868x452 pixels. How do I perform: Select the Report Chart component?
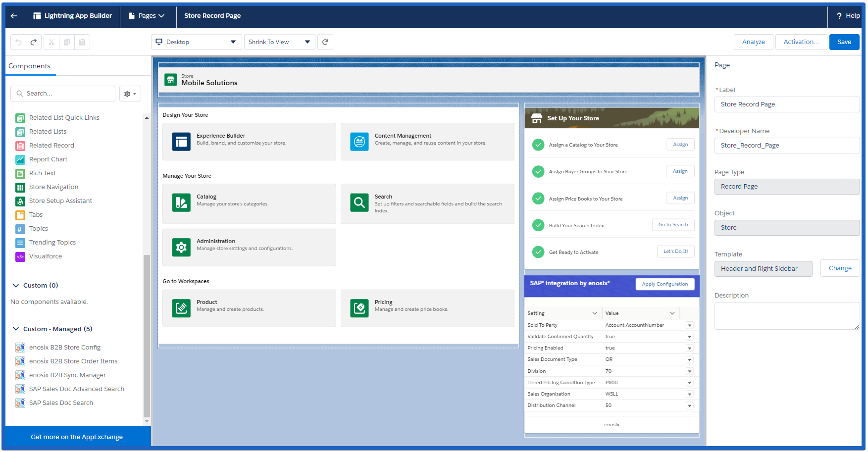pyautogui.click(x=48, y=159)
